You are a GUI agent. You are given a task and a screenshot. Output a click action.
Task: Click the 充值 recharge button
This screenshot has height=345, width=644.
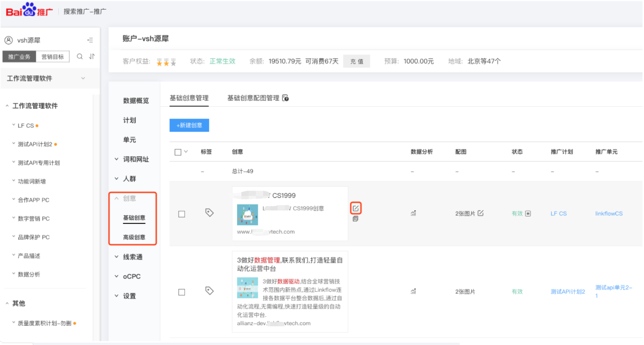357,61
